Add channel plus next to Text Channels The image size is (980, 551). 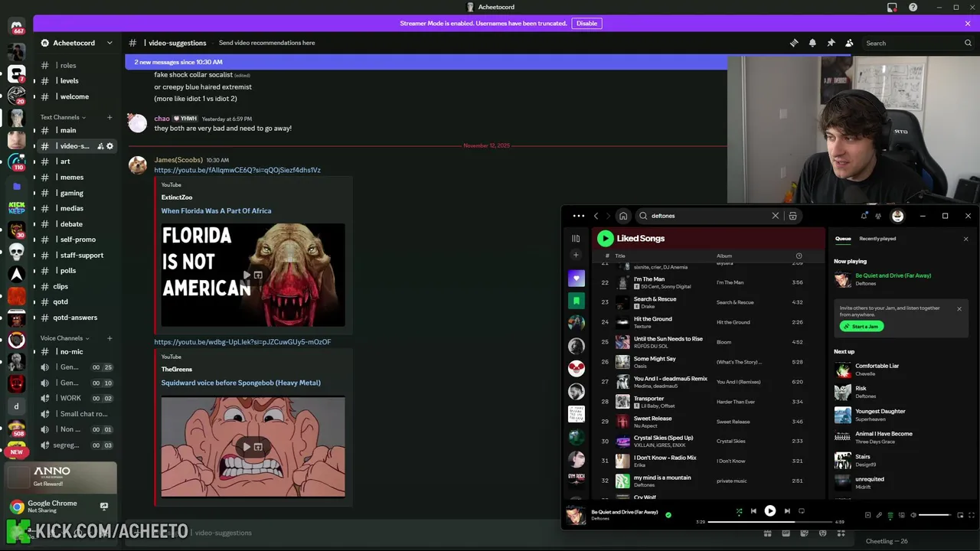(109, 117)
